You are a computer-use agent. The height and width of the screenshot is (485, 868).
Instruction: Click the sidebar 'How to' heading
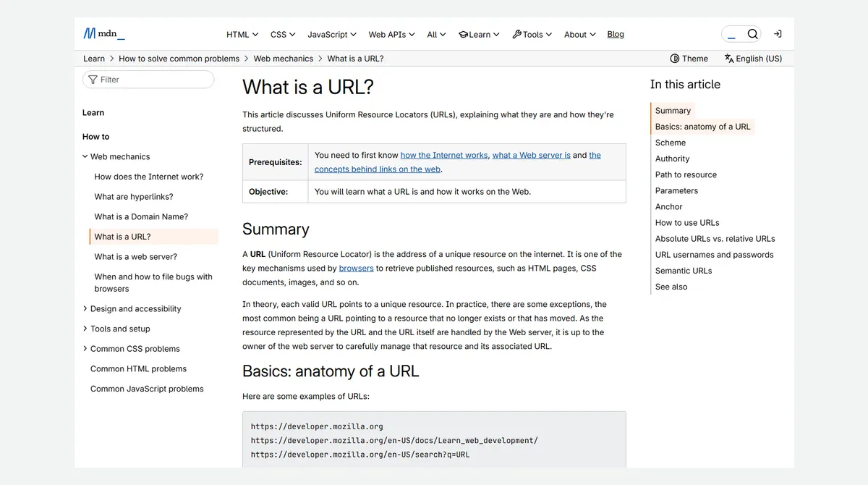pyautogui.click(x=95, y=137)
